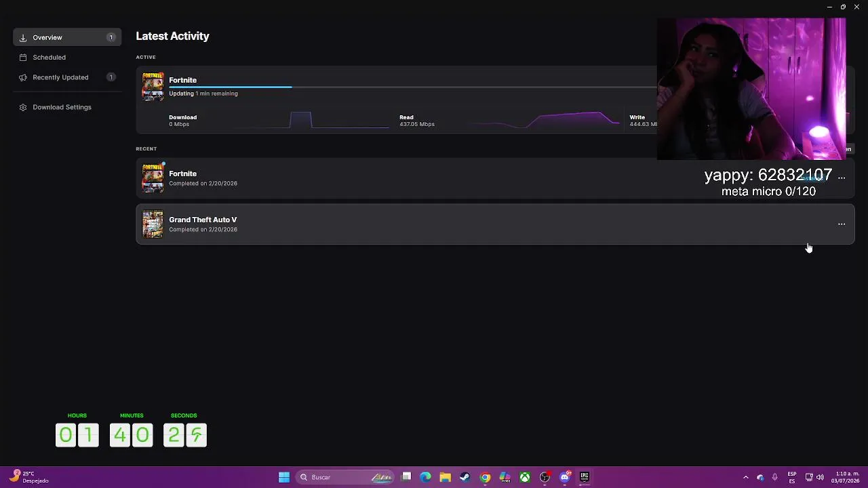Click the Grand Theft Auto V thumbnail
The width and height of the screenshot is (868, 488).
tap(153, 224)
